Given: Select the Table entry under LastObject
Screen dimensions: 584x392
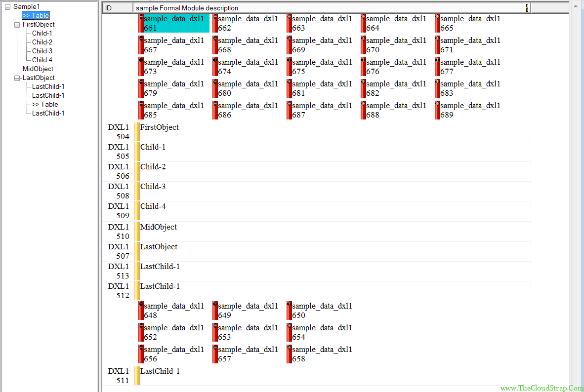Looking at the screenshot, I should click(45, 104).
